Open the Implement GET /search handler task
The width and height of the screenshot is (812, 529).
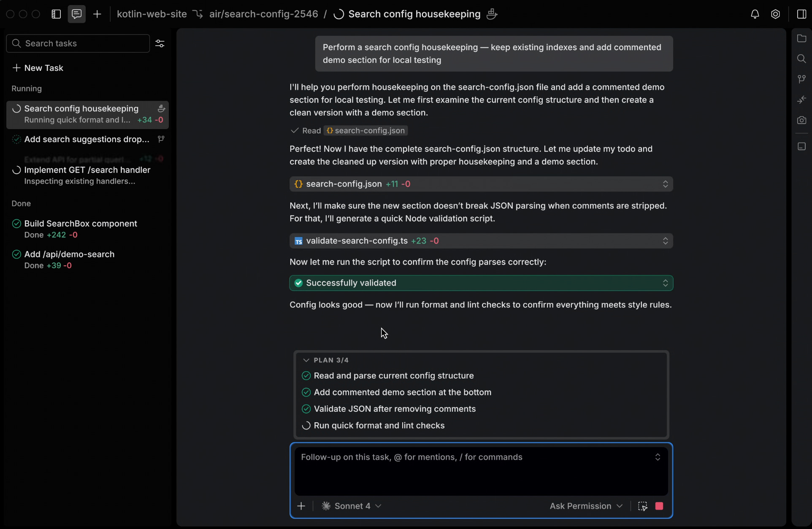(x=87, y=170)
